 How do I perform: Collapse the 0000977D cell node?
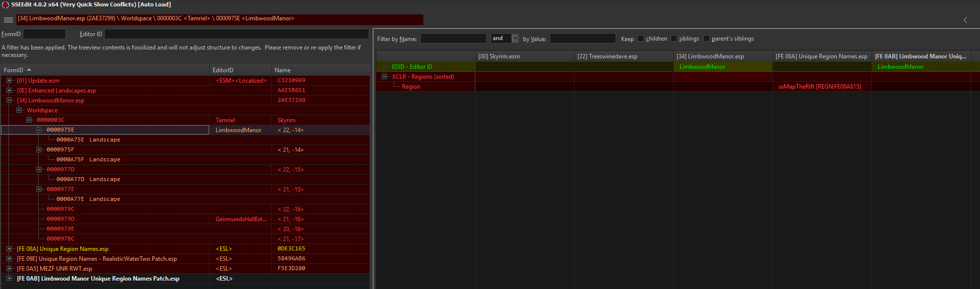[x=39, y=169]
